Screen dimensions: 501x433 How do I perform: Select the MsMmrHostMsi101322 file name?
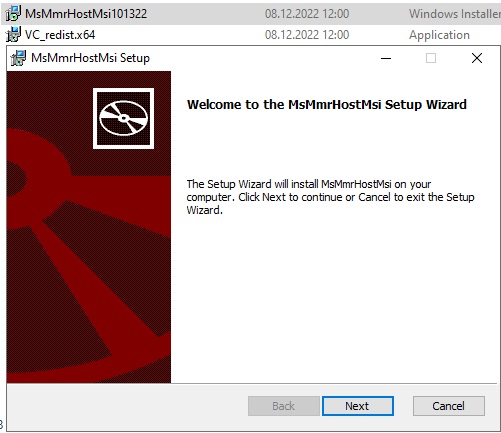(86, 14)
